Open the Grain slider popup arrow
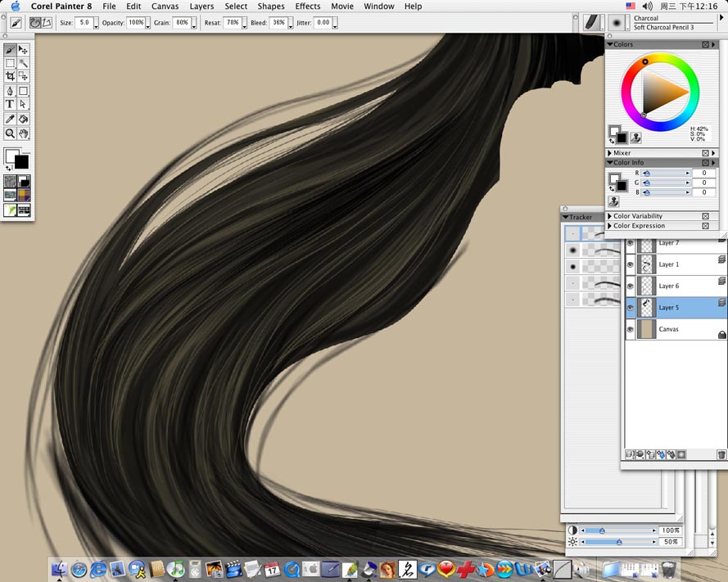This screenshot has width=728, height=582. point(193,23)
